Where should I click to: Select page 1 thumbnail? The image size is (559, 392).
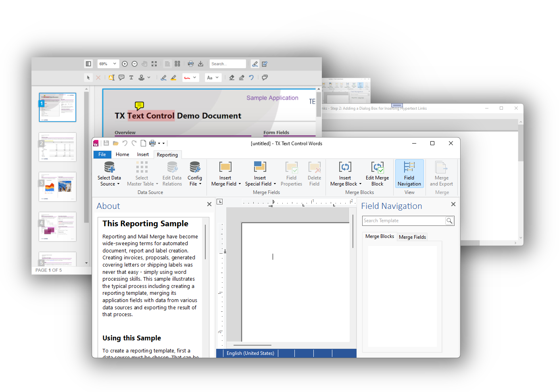[x=57, y=107]
